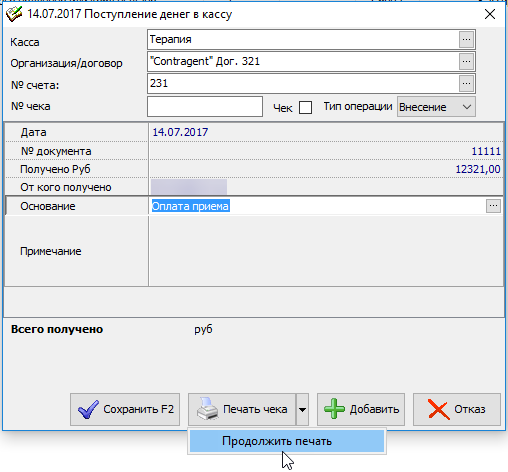Click into the Касса field showing Терапия
This screenshot has width=508, height=472.
pyautogui.click(x=303, y=40)
